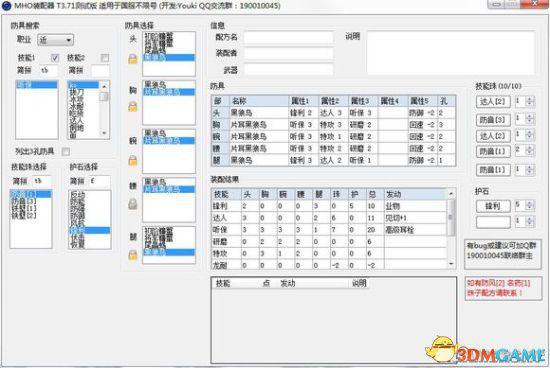Click the up arrow of the 装配结果 table scrollbar
Screen dimensions: 550x368
(x=451, y=194)
